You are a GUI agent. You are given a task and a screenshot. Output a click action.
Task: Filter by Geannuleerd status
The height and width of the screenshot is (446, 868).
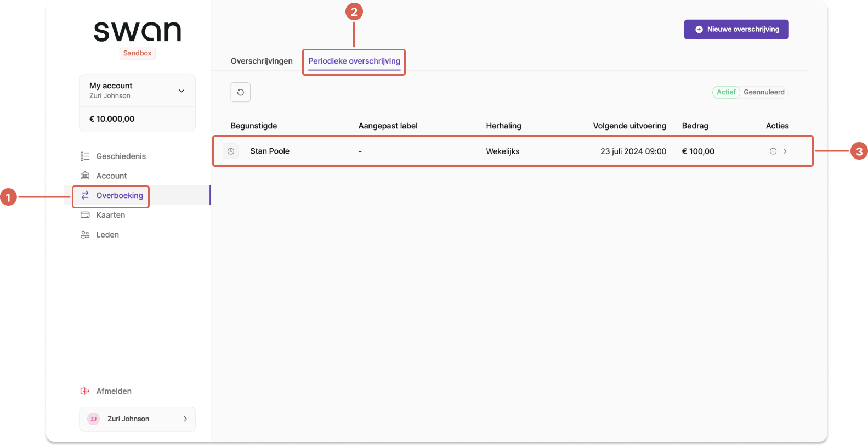pyautogui.click(x=764, y=92)
